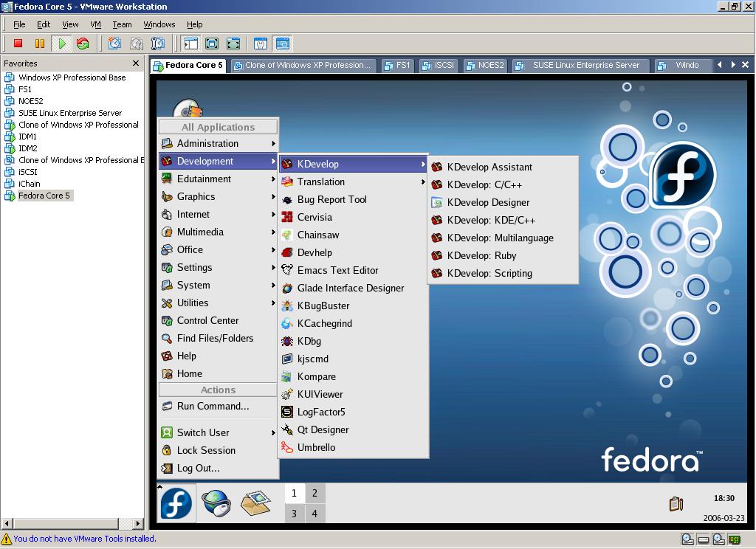The width and height of the screenshot is (756, 549).
Task: Switch to the iSCSI tab
Action: [x=439, y=65]
